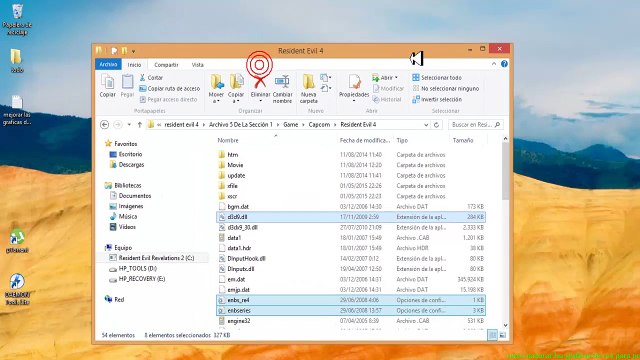Open the Copiar a folder button
Screen dimensions: 640x360
pos(236,88)
